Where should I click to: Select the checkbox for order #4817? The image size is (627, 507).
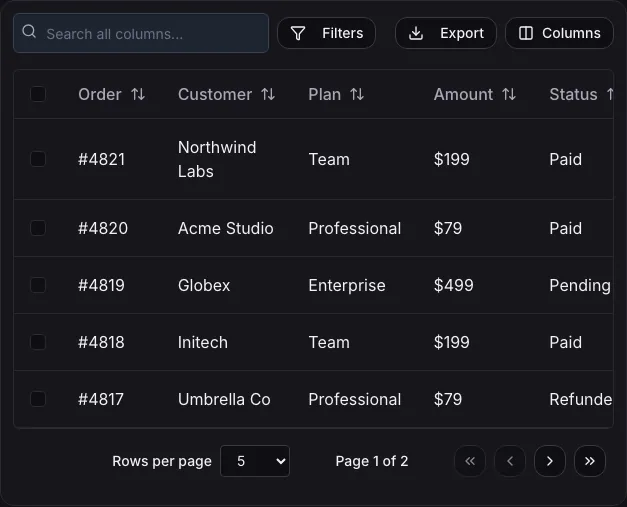pos(38,399)
